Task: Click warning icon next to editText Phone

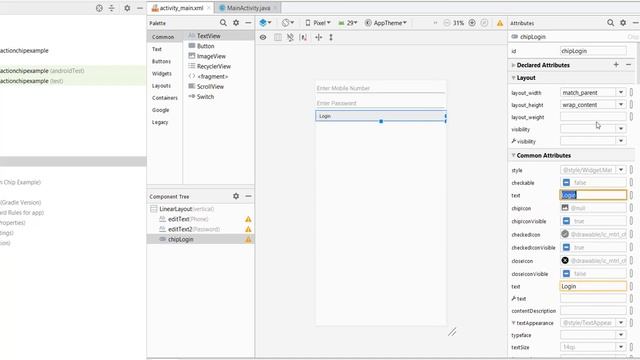Action: (248, 219)
